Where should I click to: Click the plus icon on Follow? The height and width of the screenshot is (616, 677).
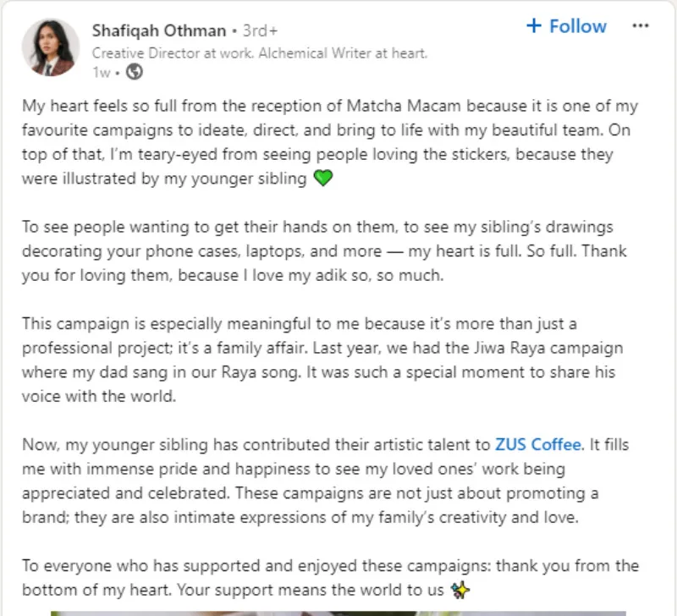click(533, 26)
